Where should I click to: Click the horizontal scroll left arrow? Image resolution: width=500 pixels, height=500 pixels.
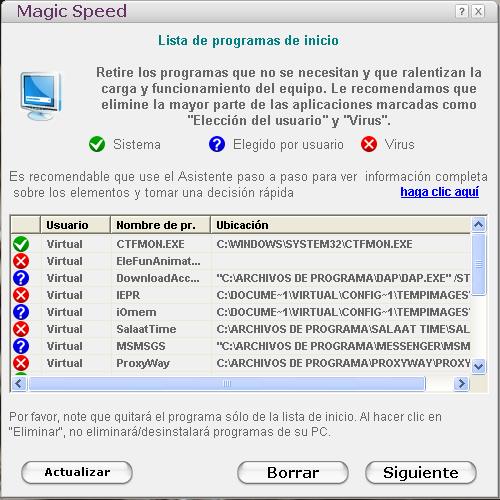click(19, 384)
